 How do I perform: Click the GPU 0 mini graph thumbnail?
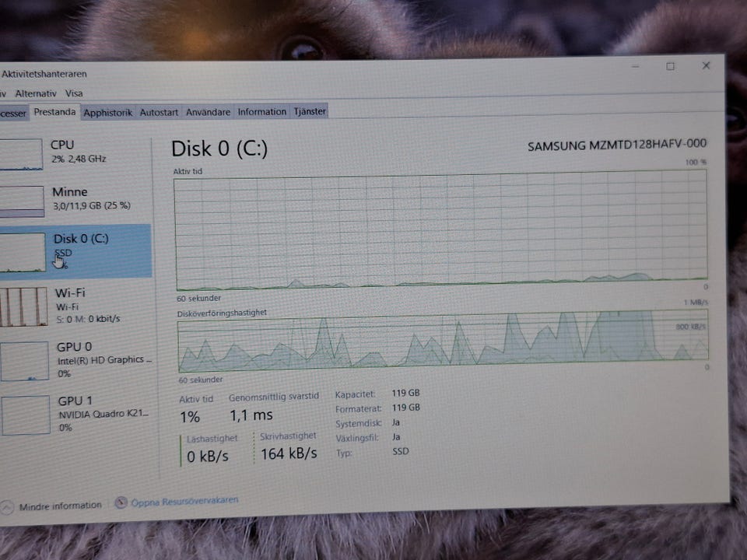(x=24, y=361)
